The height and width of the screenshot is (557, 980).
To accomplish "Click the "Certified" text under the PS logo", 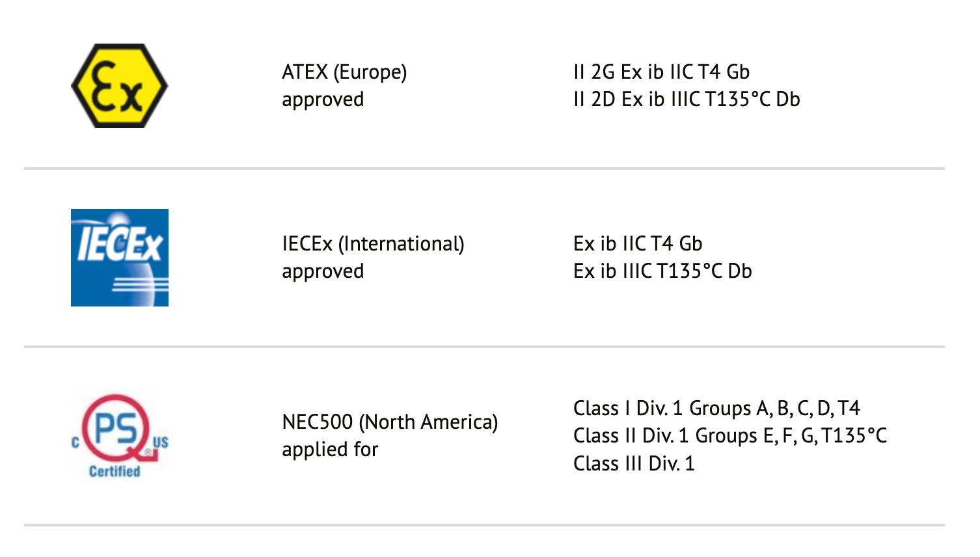I will 115,471.
